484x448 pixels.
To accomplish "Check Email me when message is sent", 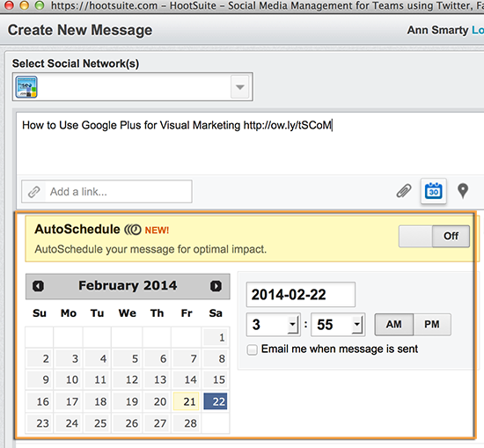I will pyautogui.click(x=253, y=349).
